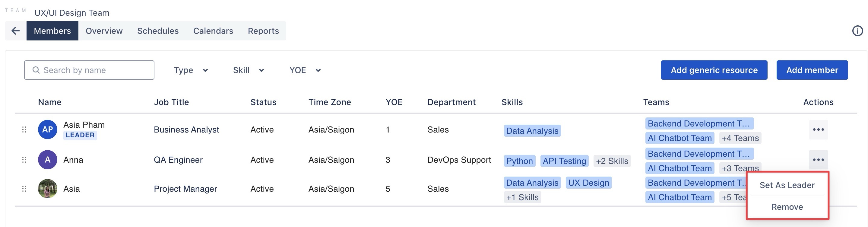Expand the Type filter dropdown
868x227 pixels.
191,70
